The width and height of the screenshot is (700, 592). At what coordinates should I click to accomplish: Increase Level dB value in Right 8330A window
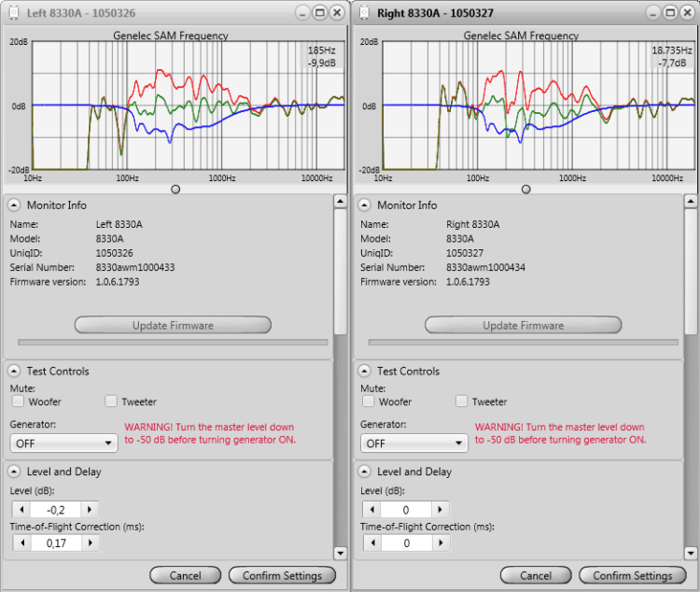tap(441, 509)
